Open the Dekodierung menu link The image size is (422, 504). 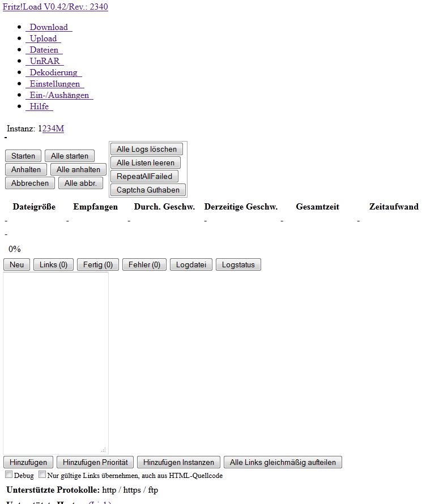point(54,72)
